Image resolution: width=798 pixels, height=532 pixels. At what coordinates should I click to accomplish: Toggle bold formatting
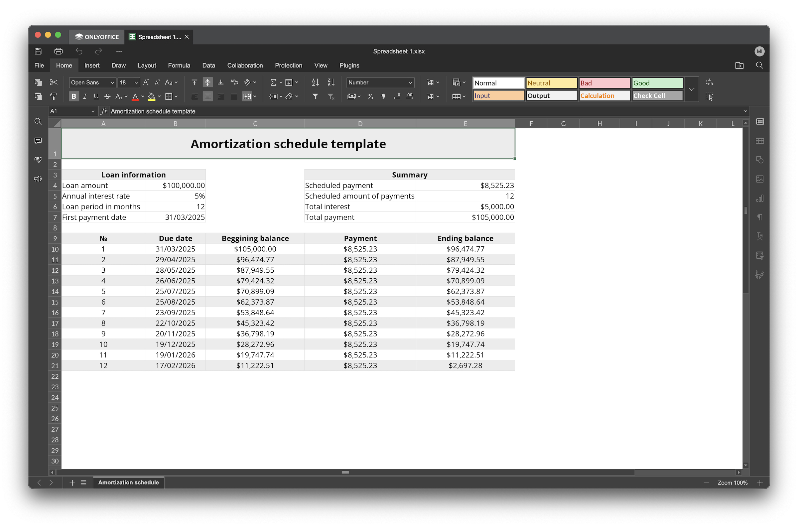point(73,96)
